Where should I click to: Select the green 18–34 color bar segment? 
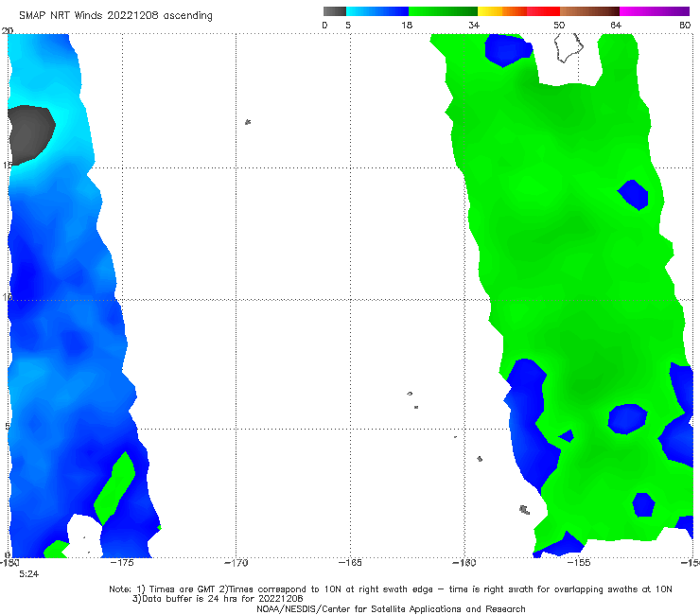[443, 11]
